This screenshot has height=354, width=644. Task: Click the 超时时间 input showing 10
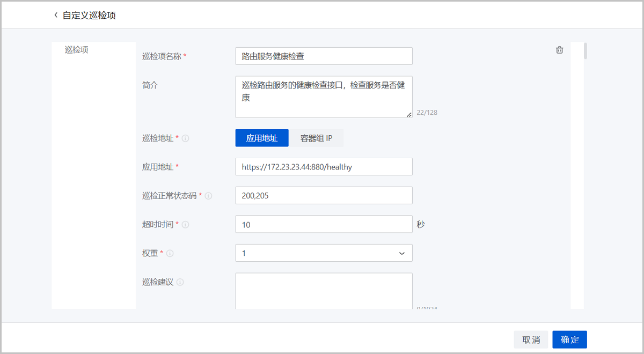(324, 224)
